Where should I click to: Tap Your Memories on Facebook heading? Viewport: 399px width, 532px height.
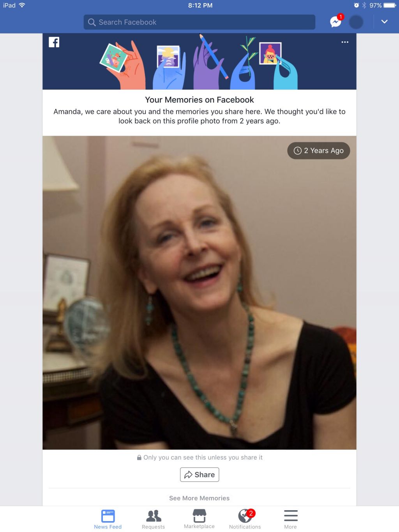click(x=199, y=100)
